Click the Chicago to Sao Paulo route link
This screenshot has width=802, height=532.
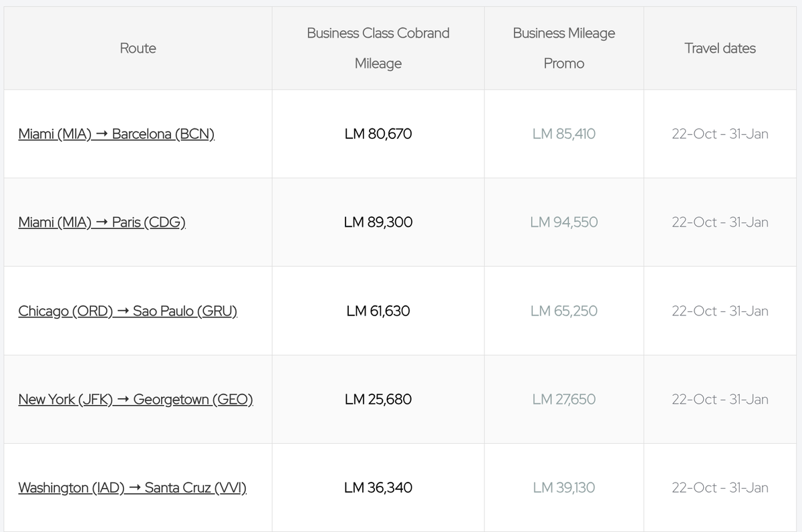coord(128,311)
